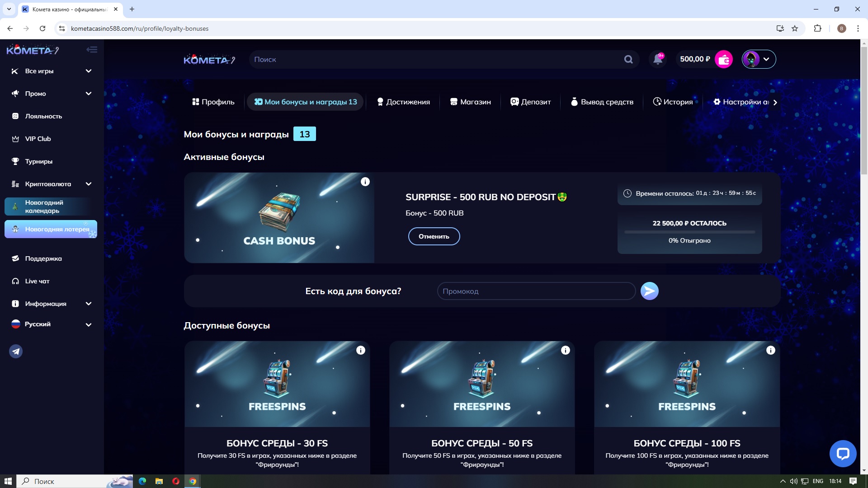Click info icon on 100 FS bonus card
The image size is (868, 488).
[x=771, y=350]
